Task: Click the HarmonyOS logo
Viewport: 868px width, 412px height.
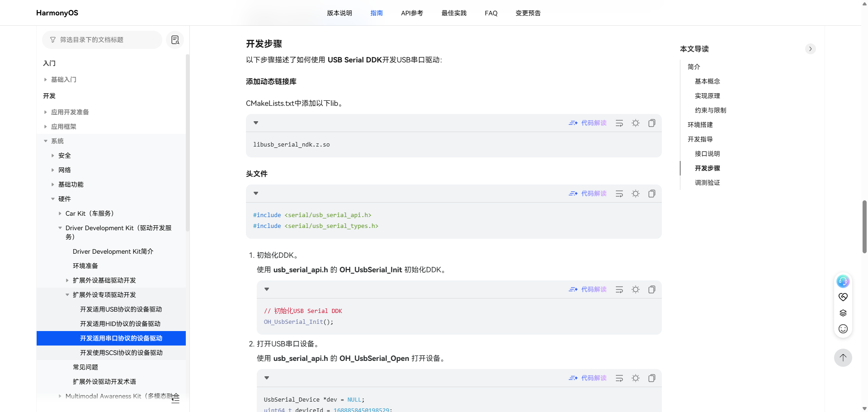Action: pos(57,13)
